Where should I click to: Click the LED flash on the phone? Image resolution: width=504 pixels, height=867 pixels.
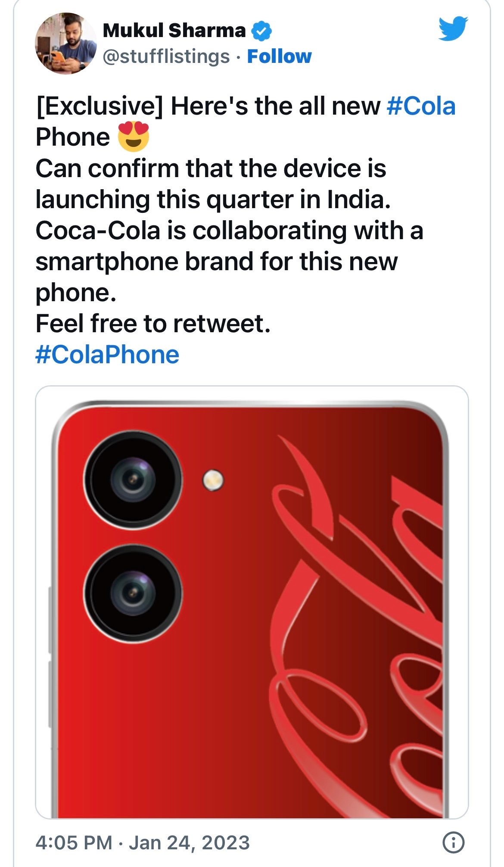point(213,480)
